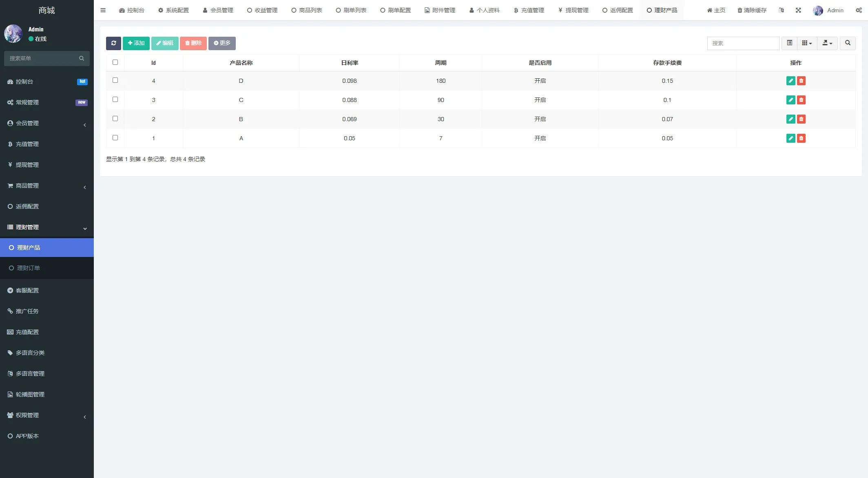The width and height of the screenshot is (868, 478).
Task: Click the 搜索 input field above table
Action: 743,43
